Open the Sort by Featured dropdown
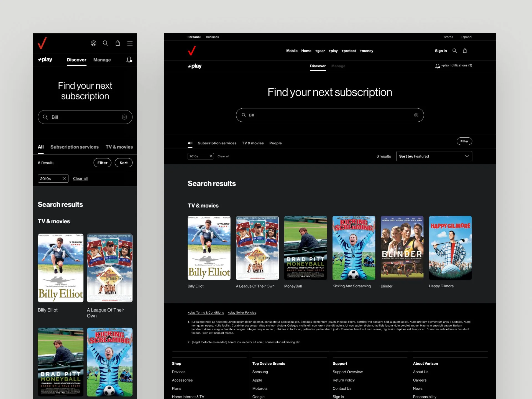 (x=434, y=156)
